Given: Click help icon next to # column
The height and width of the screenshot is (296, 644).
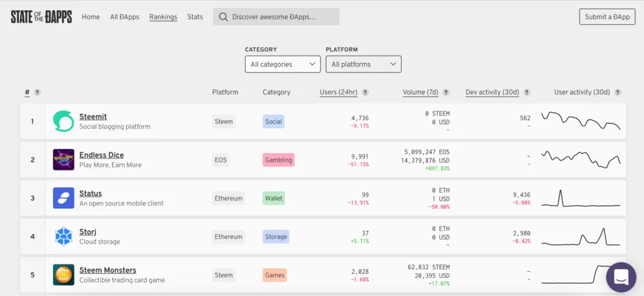Looking at the screenshot, I should 37,93.
